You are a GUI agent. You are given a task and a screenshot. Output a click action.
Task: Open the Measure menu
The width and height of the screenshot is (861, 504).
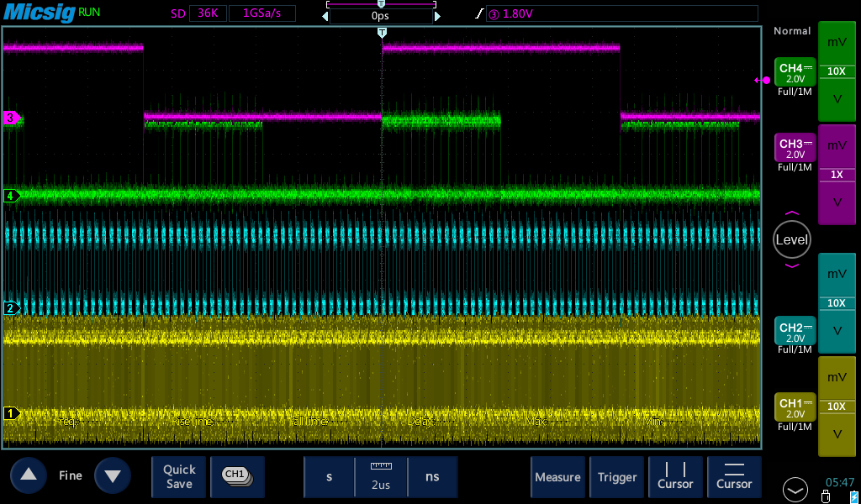557,476
